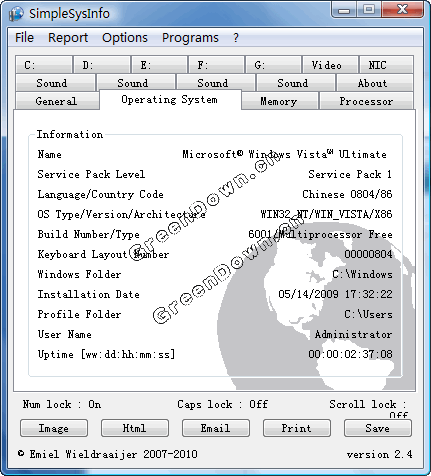The width and height of the screenshot is (431, 476).
Task: Open the Report menu
Action: (x=68, y=38)
